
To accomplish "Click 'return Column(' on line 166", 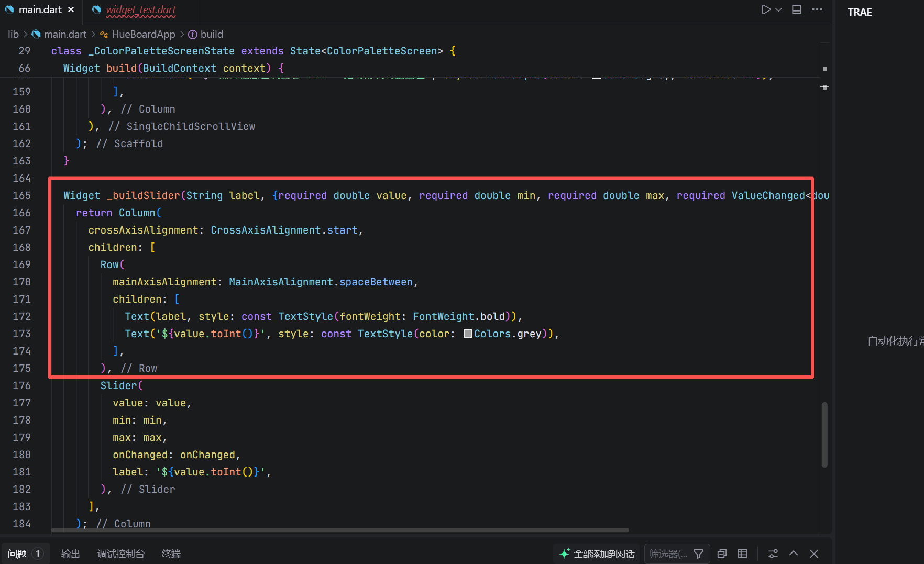I will coord(118,213).
